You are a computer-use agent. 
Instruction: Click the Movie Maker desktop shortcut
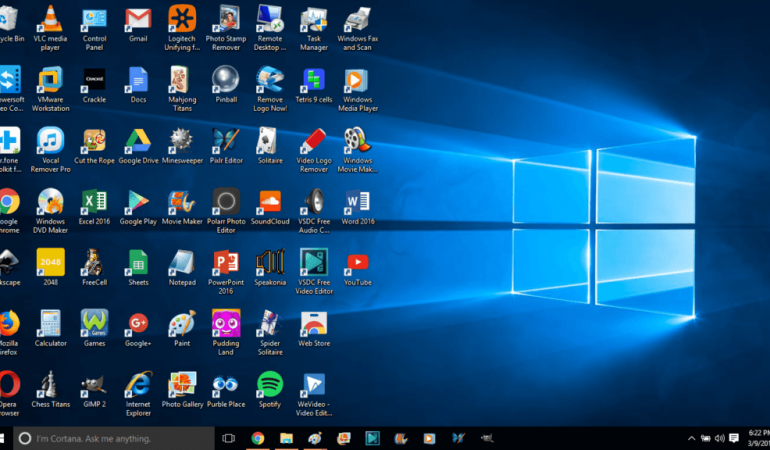tap(182, 201)
